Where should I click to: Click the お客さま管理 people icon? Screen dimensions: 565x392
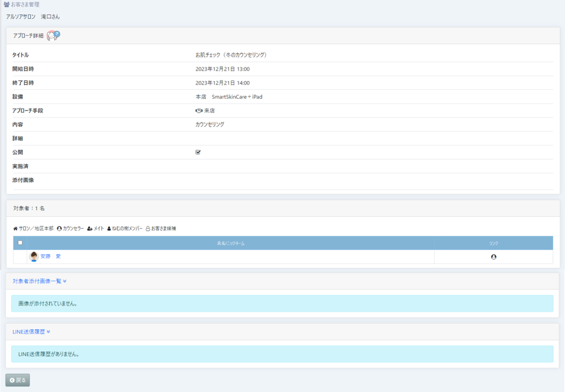point(7,4)
